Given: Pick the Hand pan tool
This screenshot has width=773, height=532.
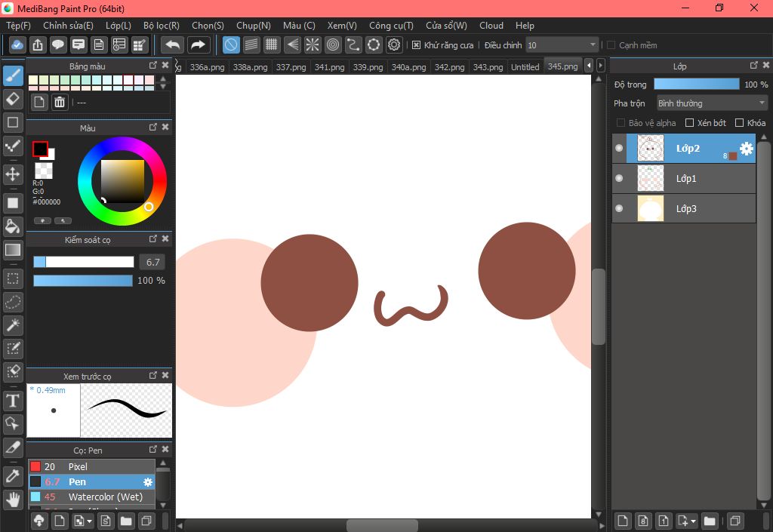Looking at the screenshot, I should click(13, 499).
